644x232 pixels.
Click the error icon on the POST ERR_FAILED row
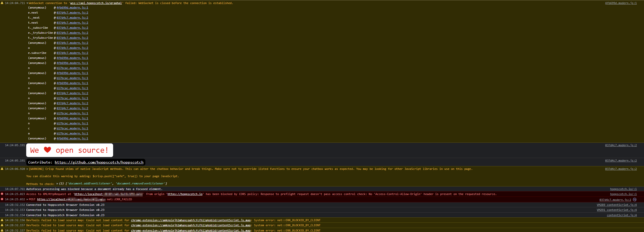pos(2,199)
